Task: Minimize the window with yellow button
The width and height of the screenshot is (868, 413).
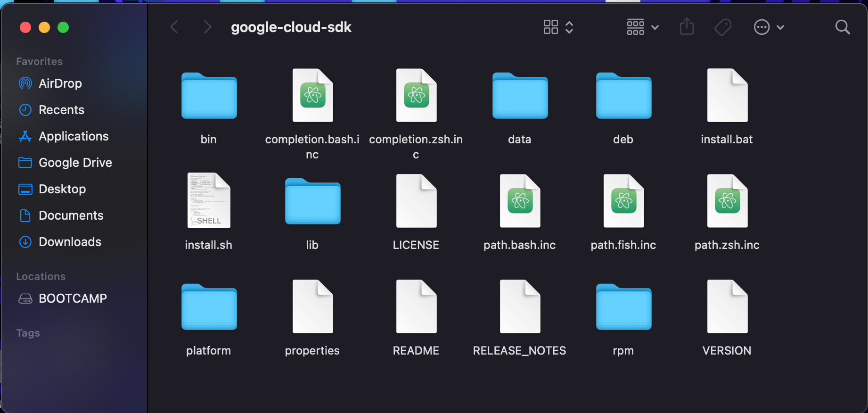Action: click(x=44, y=27)
